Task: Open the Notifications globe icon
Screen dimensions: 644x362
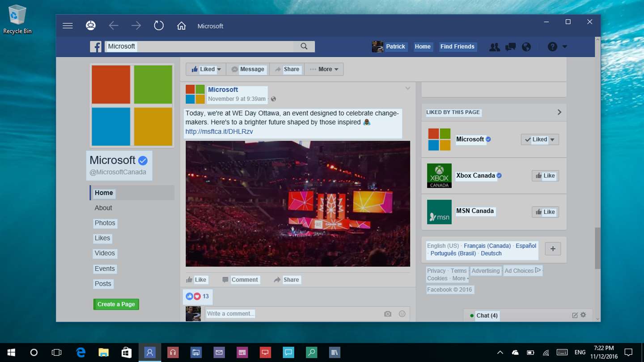Action: point(526,46)
